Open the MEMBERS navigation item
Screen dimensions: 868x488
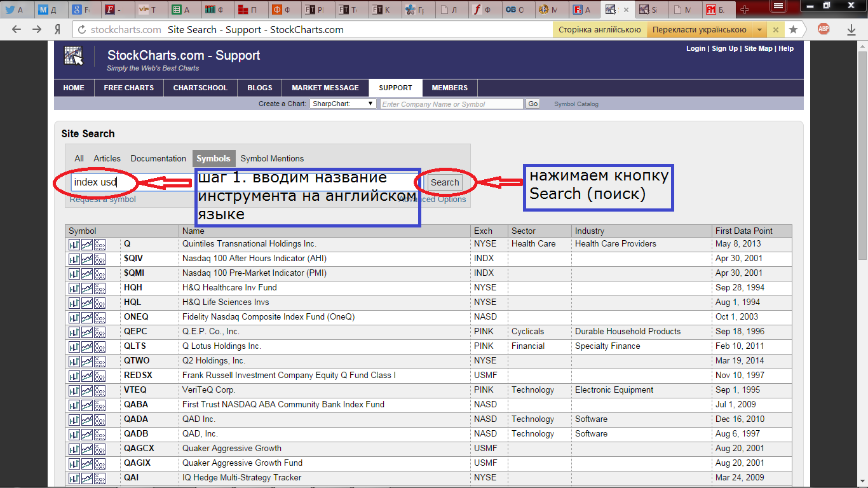(450, 88)
